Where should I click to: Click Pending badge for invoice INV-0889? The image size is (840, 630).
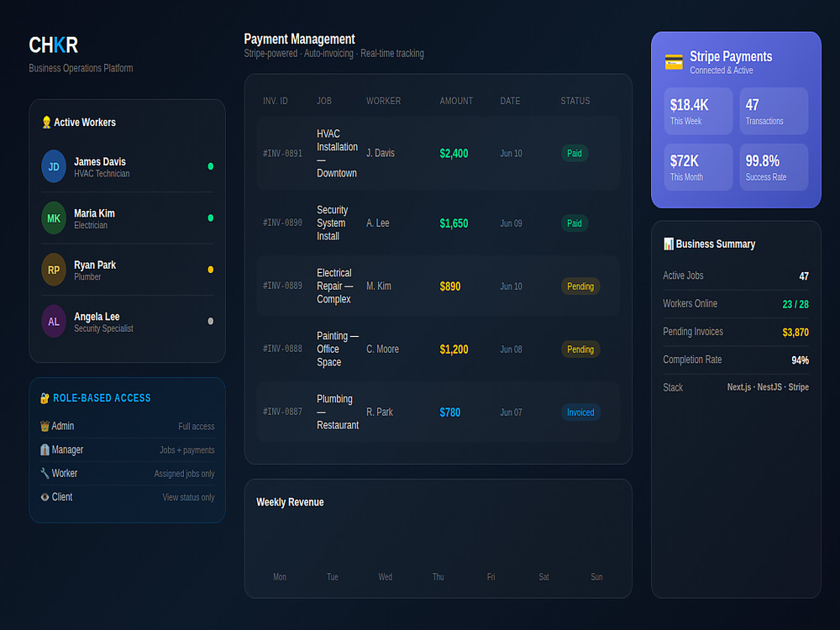tap(580, 286)
